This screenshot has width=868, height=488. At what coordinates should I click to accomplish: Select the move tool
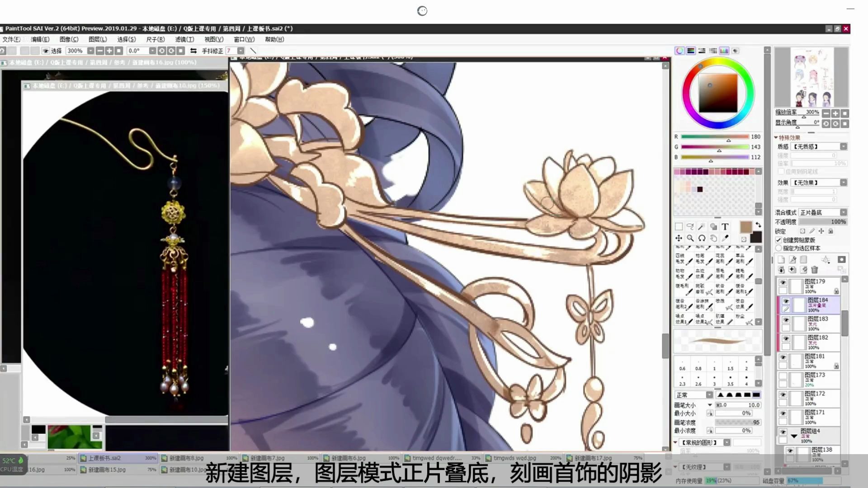pos(679,238)
